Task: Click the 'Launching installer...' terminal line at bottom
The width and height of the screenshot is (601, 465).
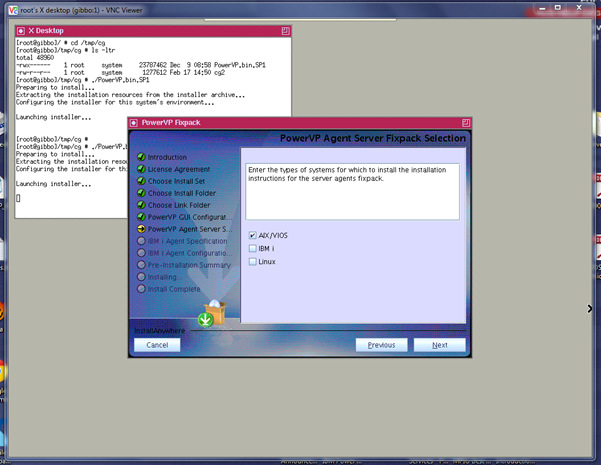Action: pos(53,184)
